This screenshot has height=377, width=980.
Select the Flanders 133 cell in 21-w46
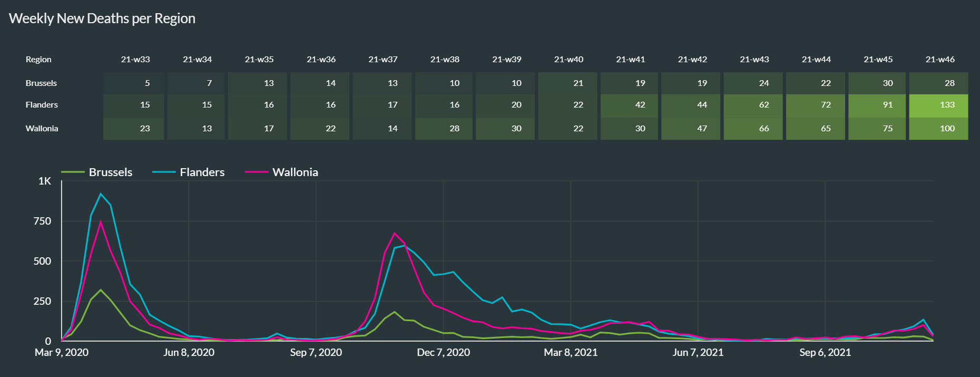coord(939,105)
